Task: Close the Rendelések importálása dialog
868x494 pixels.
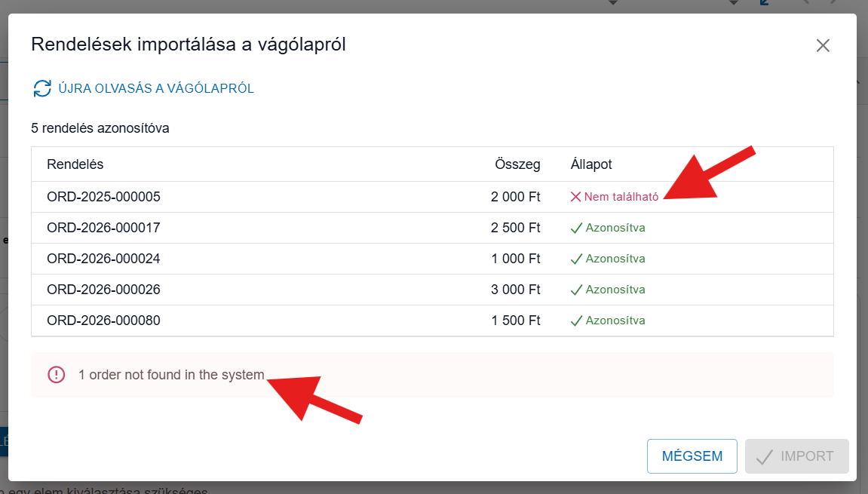Action: (823, 45)
